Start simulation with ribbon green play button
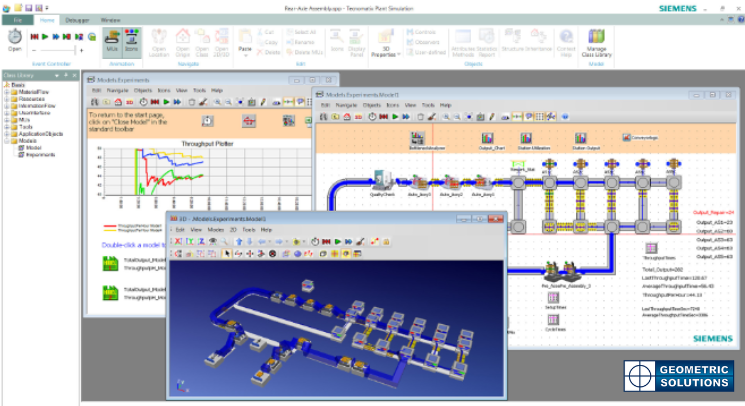 tap(45, 37)
